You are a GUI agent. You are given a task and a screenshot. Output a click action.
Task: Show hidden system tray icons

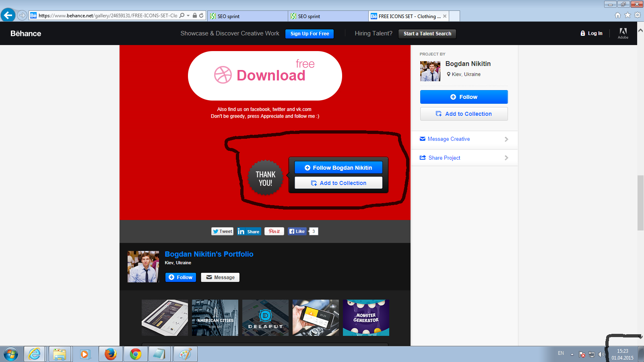point(572,354)
